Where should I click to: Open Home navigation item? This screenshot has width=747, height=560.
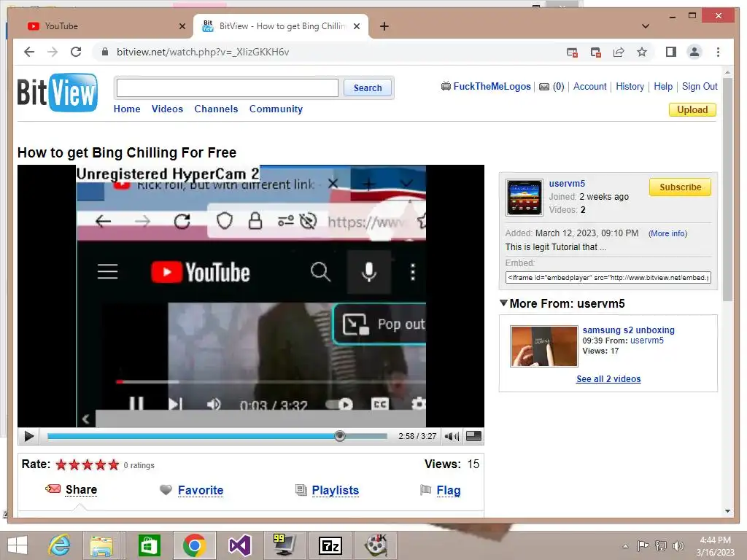click(127, 109)
